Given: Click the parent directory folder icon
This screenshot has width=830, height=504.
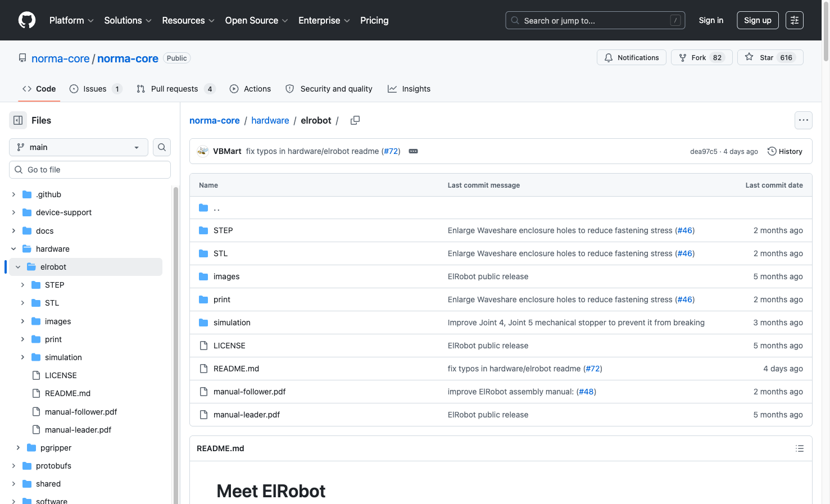Looking at the screenshot, I should (x=203, y=208).
